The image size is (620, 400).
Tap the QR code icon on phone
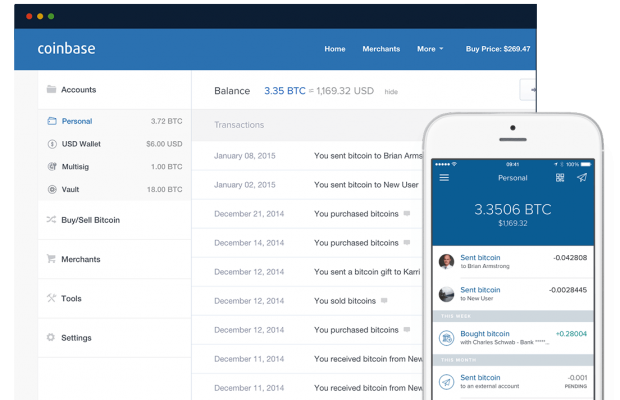[560, 177]
